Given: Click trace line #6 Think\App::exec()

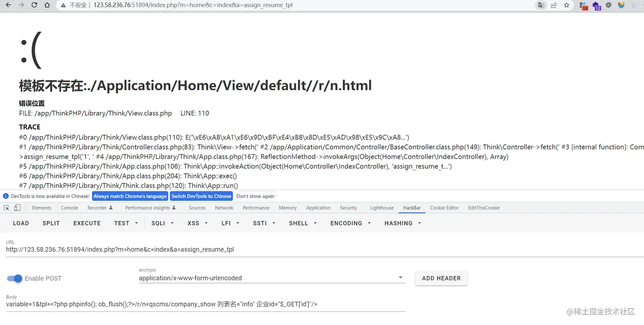Looking at the screenshot, I should (x=128, y=176).
